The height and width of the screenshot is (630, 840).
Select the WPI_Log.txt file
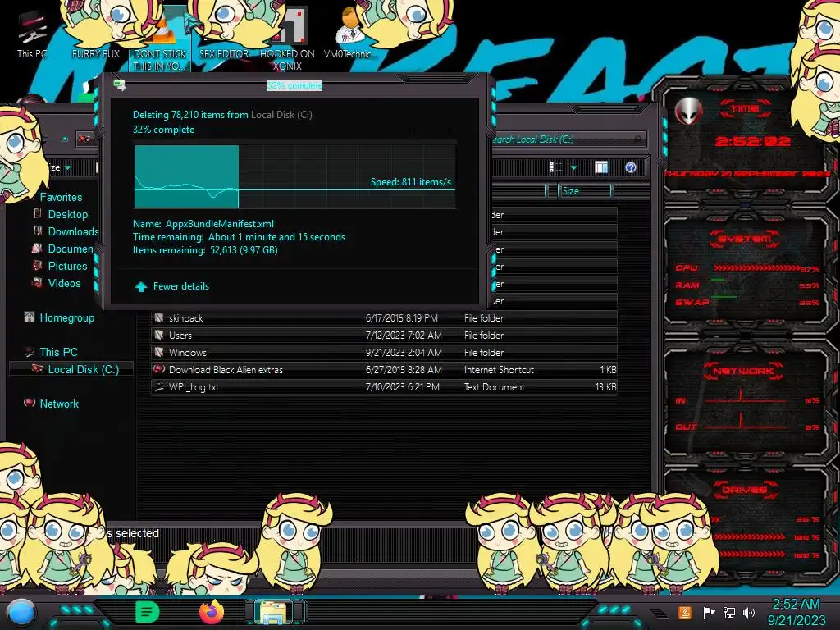pyautogui.click(x=385, y=386)
